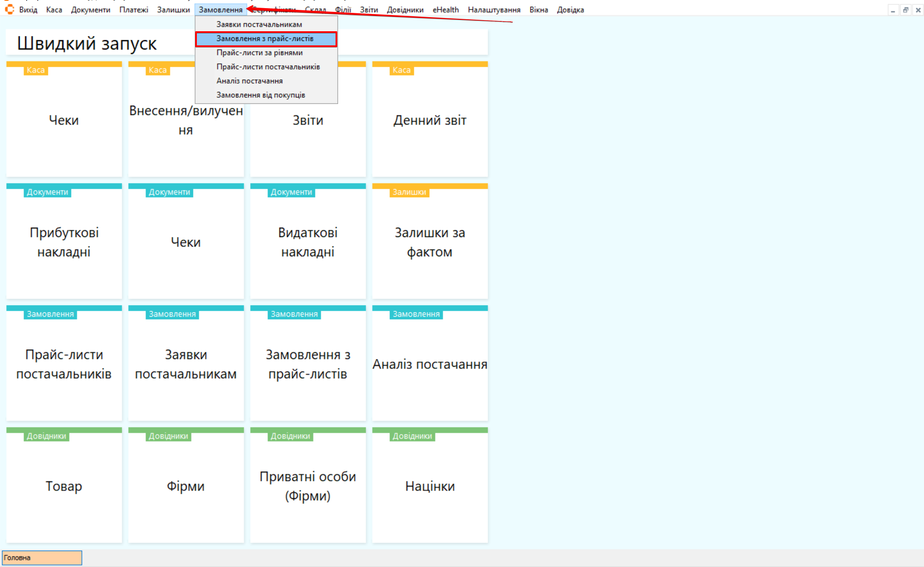Open the Чеки tile under Каса
The width and height of the screenshot is (924, 567).
pyautogui.click(x=64, y=120)
